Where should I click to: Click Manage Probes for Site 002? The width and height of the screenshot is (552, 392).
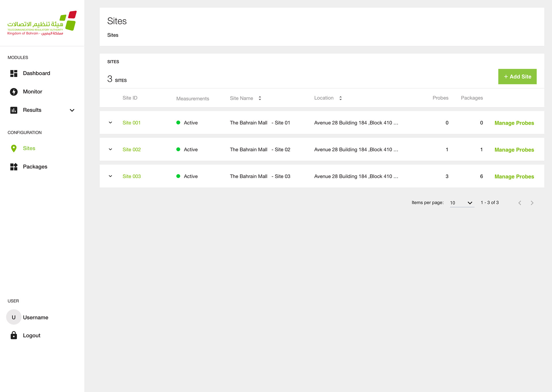[514, 150]
